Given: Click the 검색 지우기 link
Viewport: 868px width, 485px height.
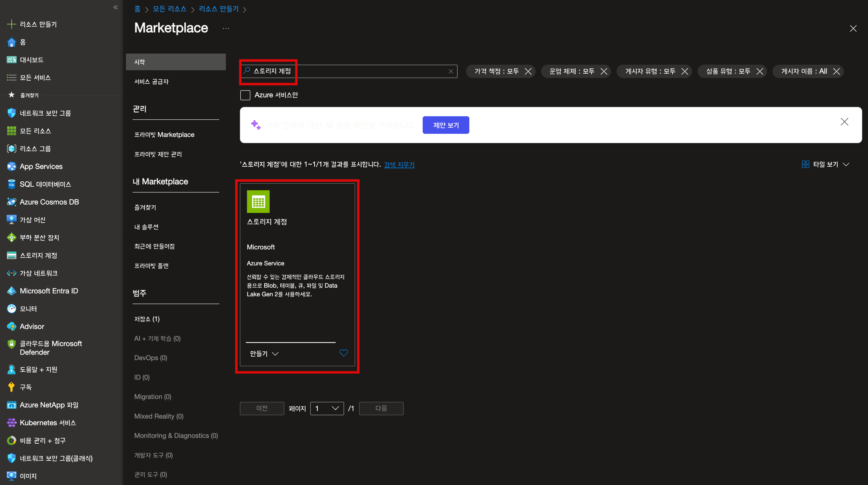Looking at the screenshot, I should tap(399, 164).
